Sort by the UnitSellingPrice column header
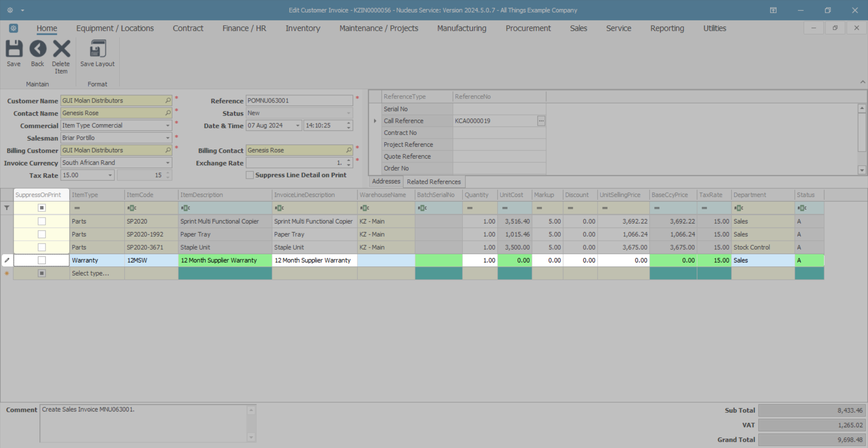The image size is (868, 448). [620, 195]
